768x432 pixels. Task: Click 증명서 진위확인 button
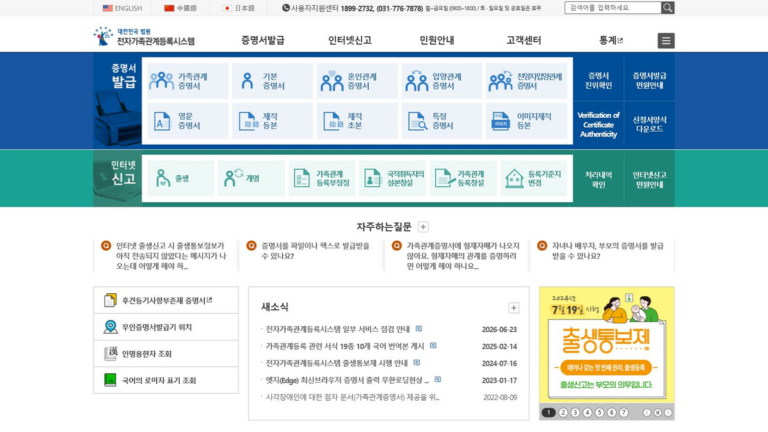598,80
